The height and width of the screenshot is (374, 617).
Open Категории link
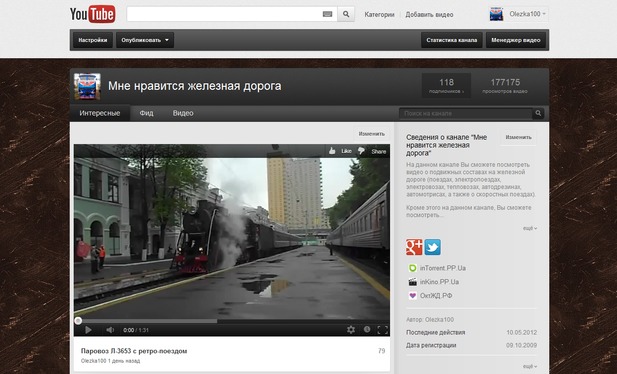(379, 15)
